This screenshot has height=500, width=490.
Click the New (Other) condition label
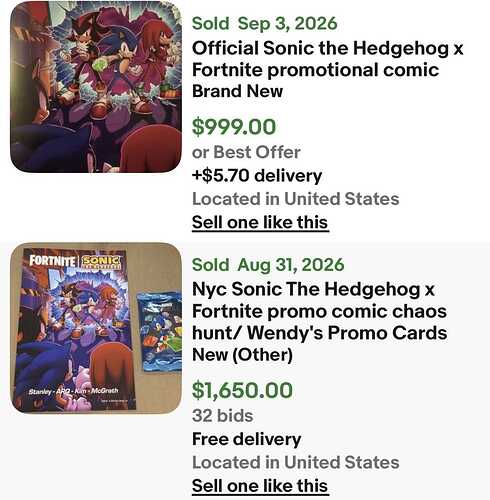(x=242, y=355)
